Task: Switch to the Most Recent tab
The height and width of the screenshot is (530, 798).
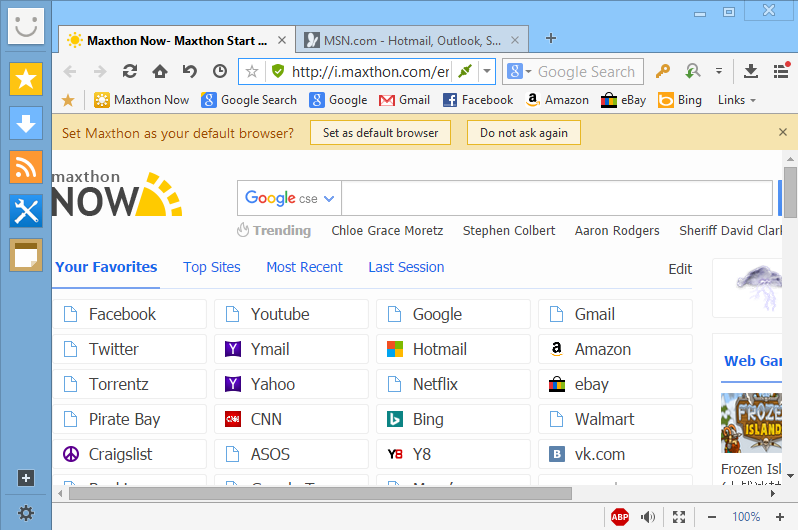Action: [x=304, y=267]
